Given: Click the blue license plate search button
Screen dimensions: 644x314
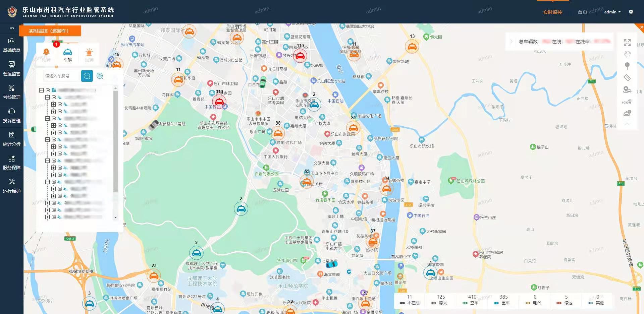Looking at the screenshot, I should [x=87, y=76].
